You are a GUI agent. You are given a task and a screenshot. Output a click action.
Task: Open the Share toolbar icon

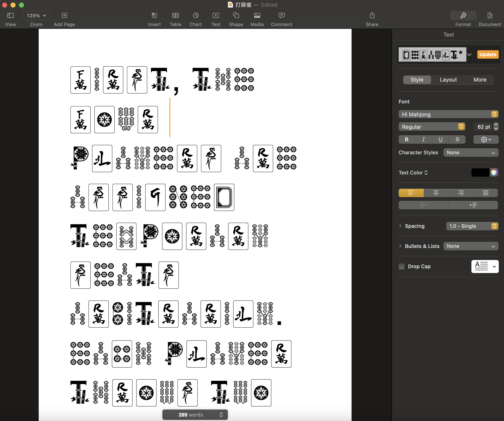[372, 19]
